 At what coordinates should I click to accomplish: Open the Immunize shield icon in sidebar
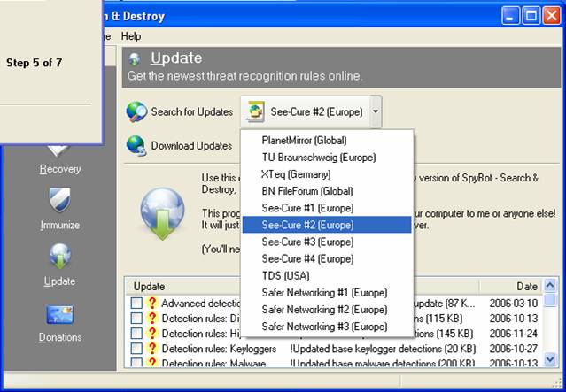click(60, 199)
